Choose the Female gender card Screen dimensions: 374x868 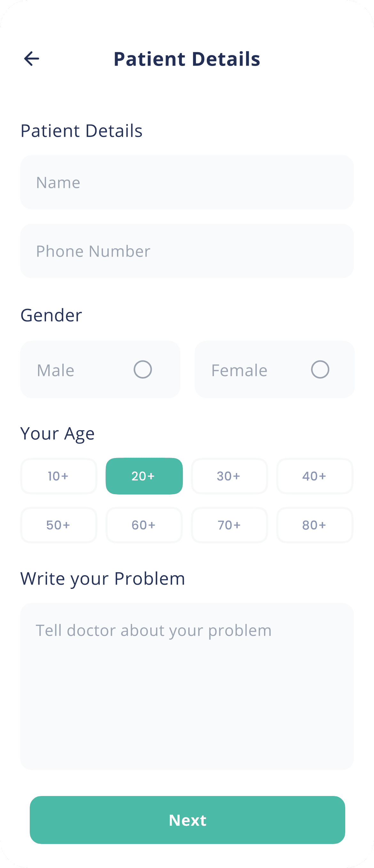(274, 369)
